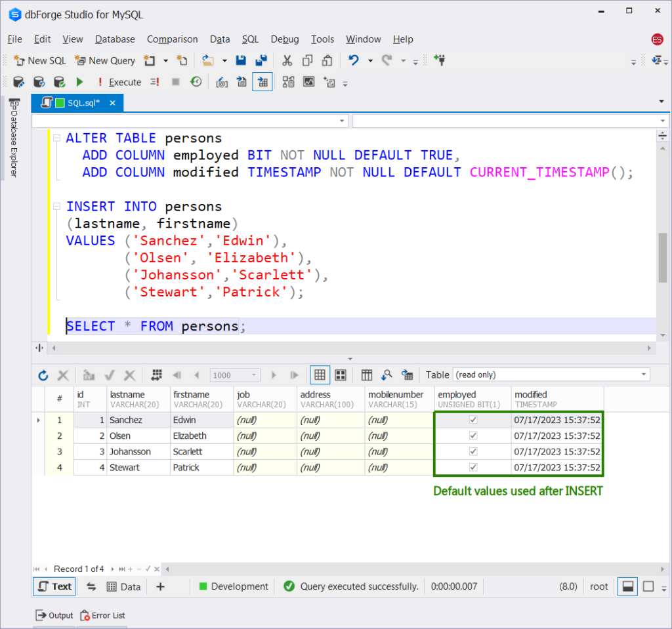Click the new connection plug icon
The width and height of the screenshot is (672, 629).
(x=440, y=60)
